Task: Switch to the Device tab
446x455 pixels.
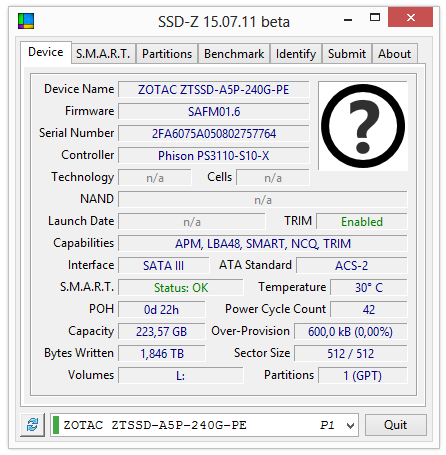Action: pyautogui.click(x=46, y=52)
